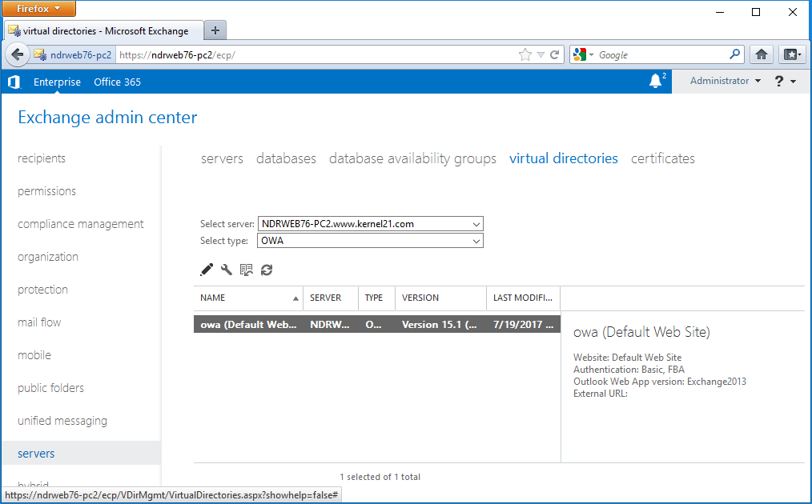Click the wrench configure icon
The height and width of the screenshot is (504, 812).
pos(227,270)
